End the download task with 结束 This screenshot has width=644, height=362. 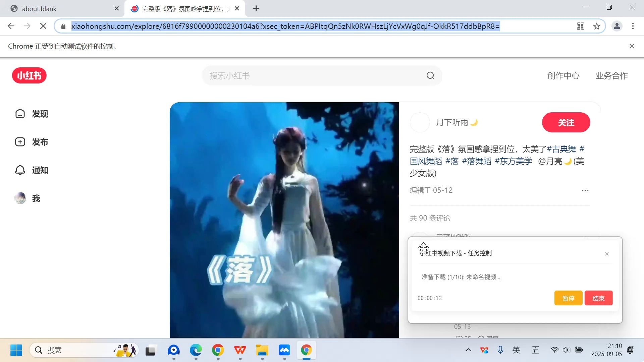coord(598,298)
